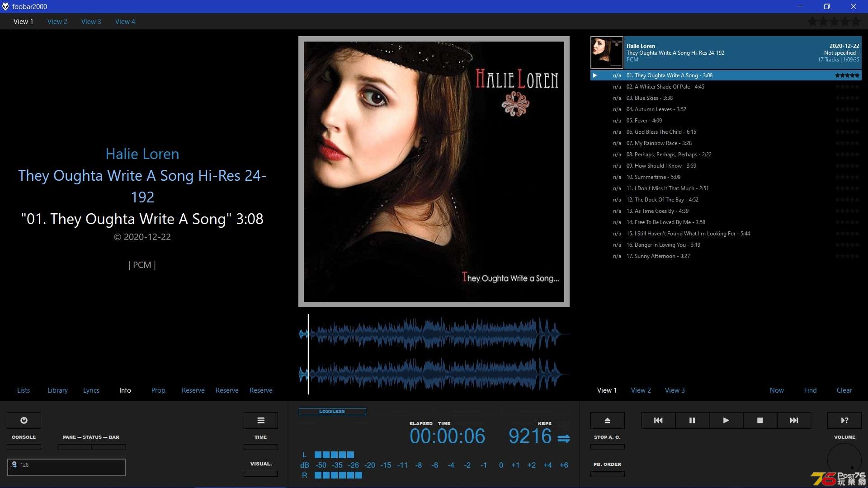
Task: Switch to top View 1 tab
Action: (24, 21)
